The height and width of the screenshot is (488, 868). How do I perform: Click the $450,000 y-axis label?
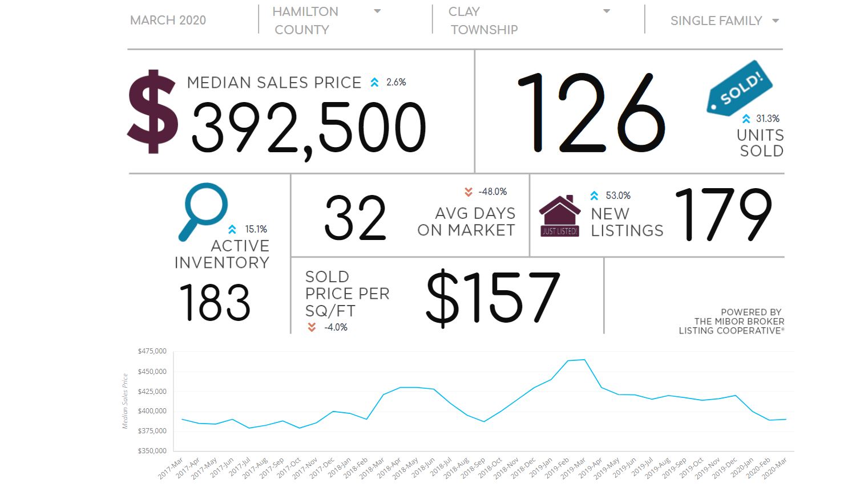point(152,372)
